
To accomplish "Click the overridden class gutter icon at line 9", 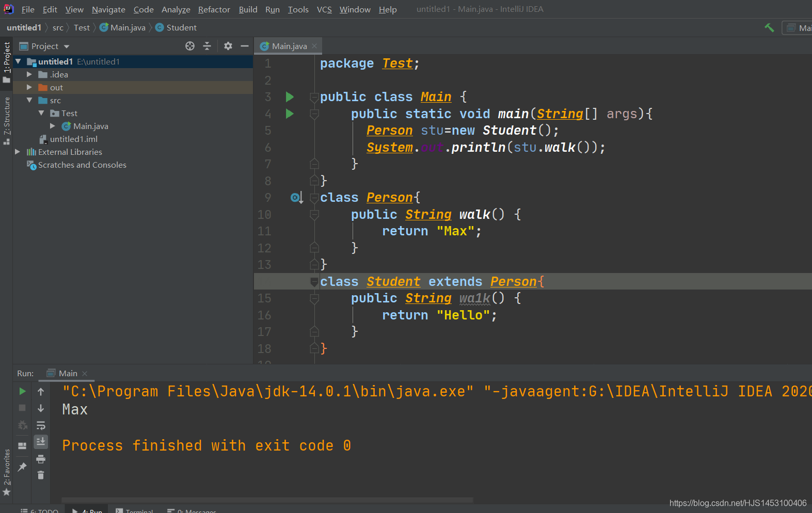I will click(296, 198).
